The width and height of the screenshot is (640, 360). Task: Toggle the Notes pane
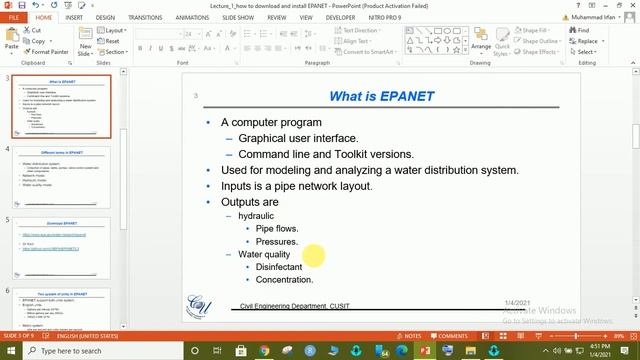(409, 336)
